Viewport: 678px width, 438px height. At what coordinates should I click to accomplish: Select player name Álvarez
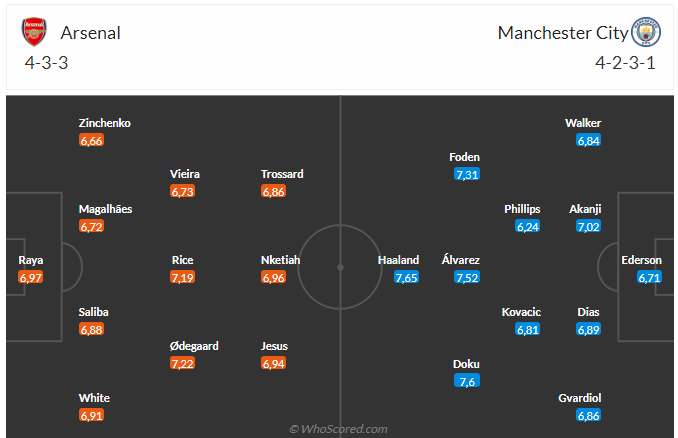(461, 260)
